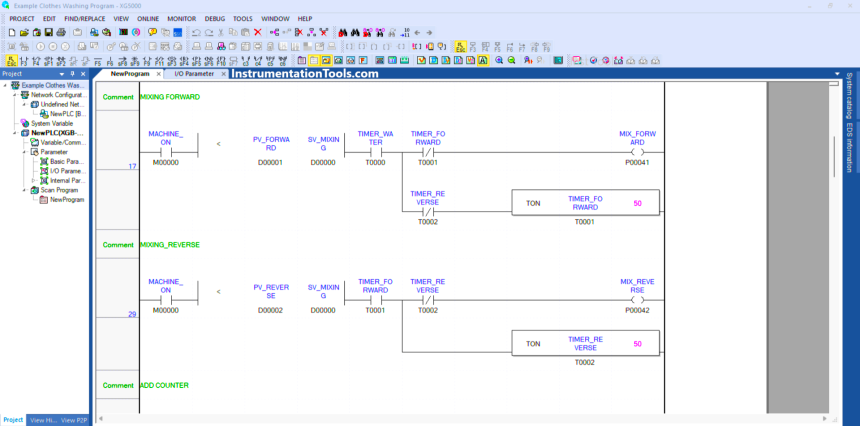
Task: Collapse the Network Configuration tree node
Action: click(16, 95)
